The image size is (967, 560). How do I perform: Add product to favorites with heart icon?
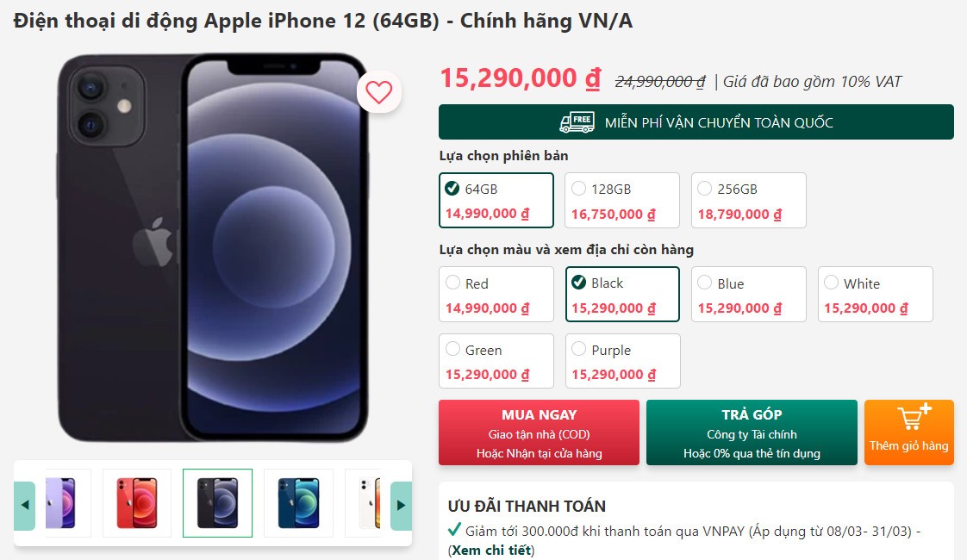pyautogui.click(x=378, y=92)
